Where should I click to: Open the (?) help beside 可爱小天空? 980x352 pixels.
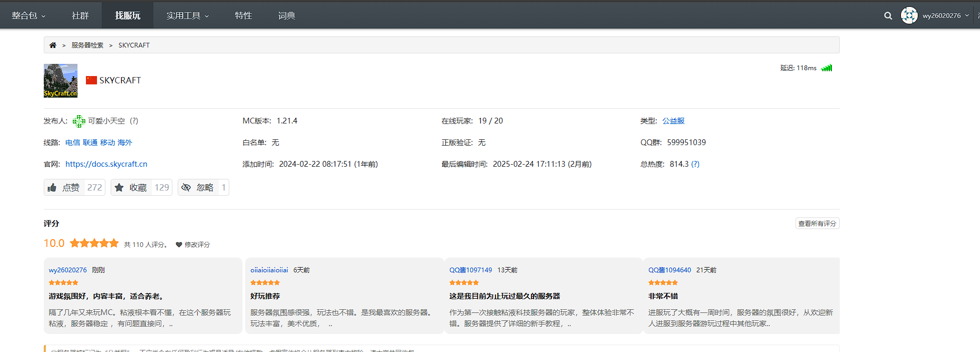pos(134,121)
